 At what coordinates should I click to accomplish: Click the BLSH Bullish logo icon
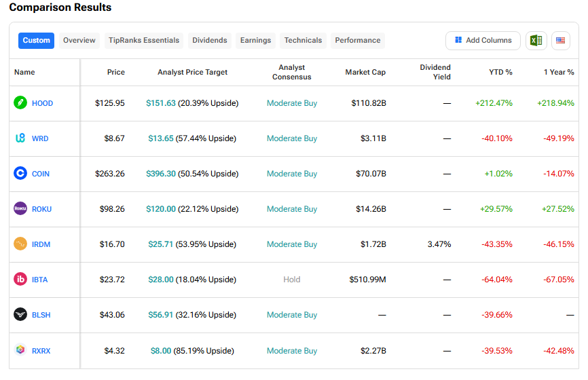point(20,315)
